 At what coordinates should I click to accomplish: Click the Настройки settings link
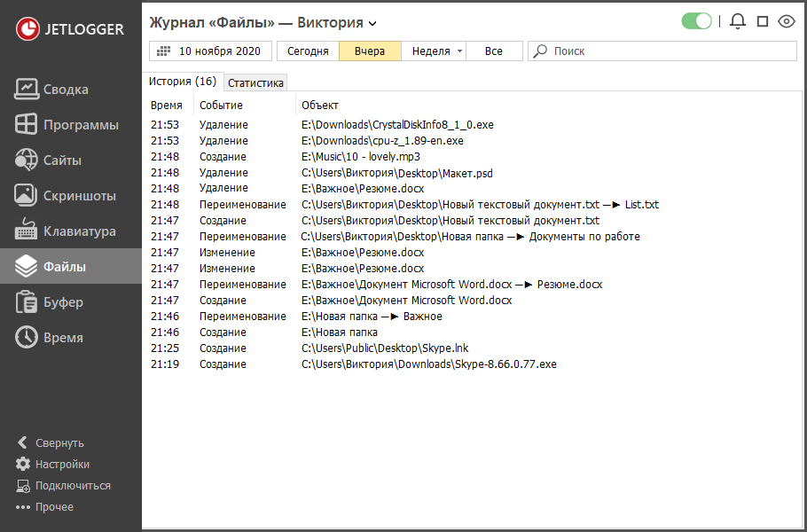(62, 465)
